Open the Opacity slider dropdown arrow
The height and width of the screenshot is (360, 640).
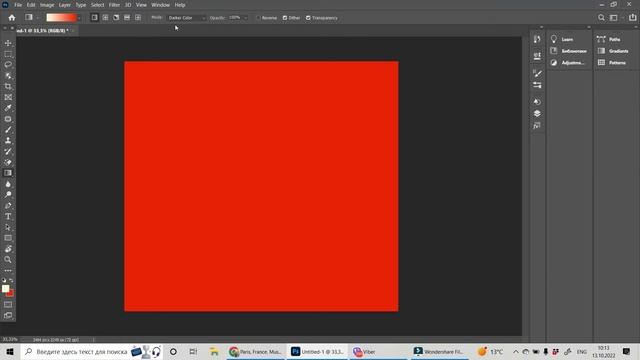245,18
